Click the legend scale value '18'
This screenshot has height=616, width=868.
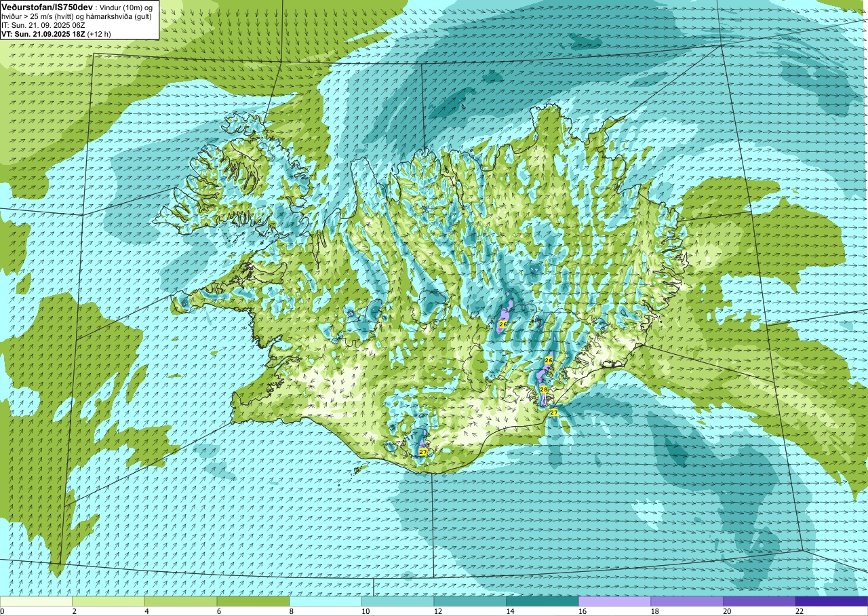tap(654, 611)
